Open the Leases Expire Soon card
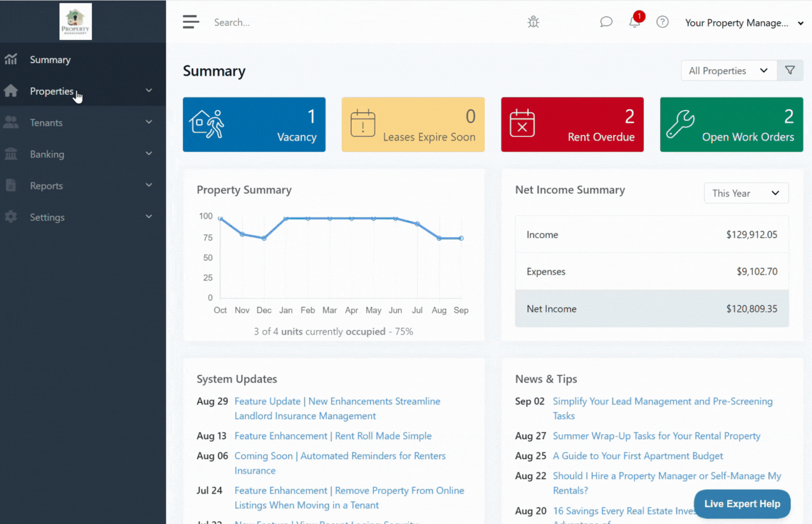812x524 pixels. click(x=413, y=124)
